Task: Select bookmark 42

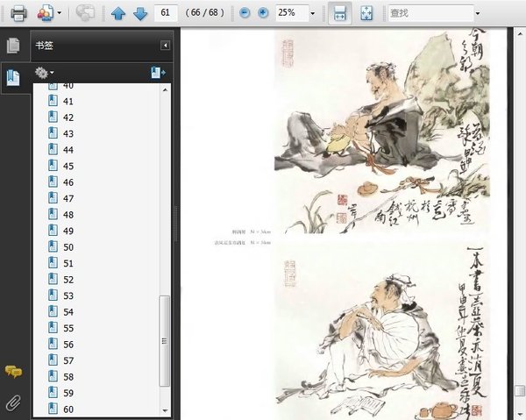Action: click(68, 117)
